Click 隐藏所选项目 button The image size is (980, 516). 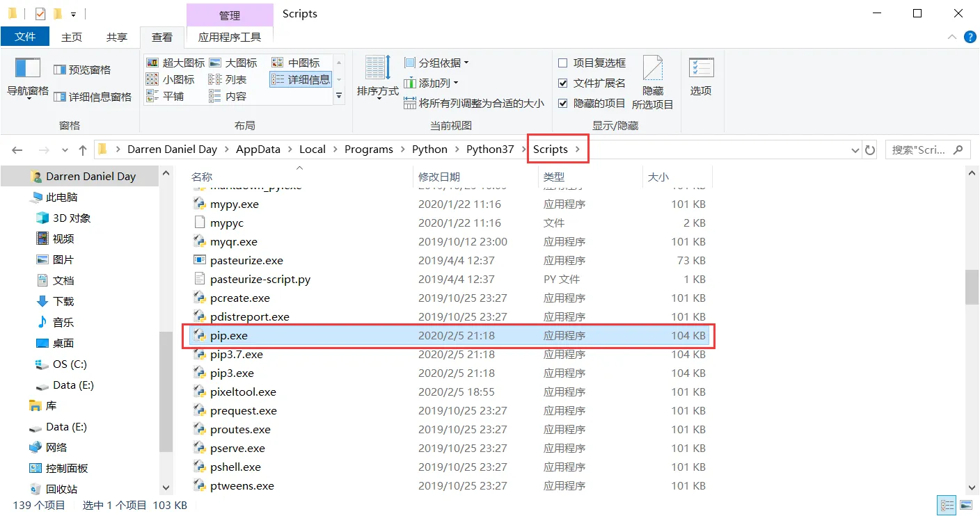point(653,83)
